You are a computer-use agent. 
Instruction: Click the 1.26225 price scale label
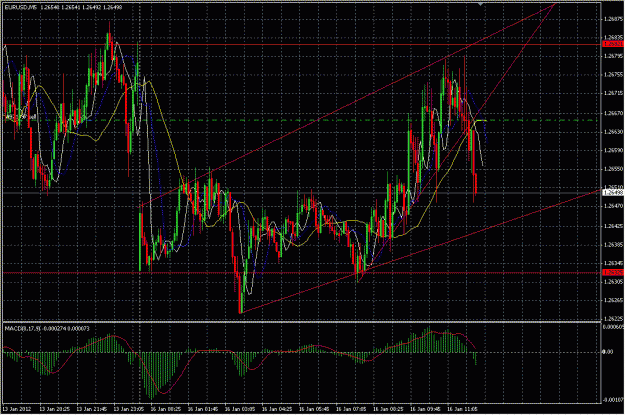613,319
